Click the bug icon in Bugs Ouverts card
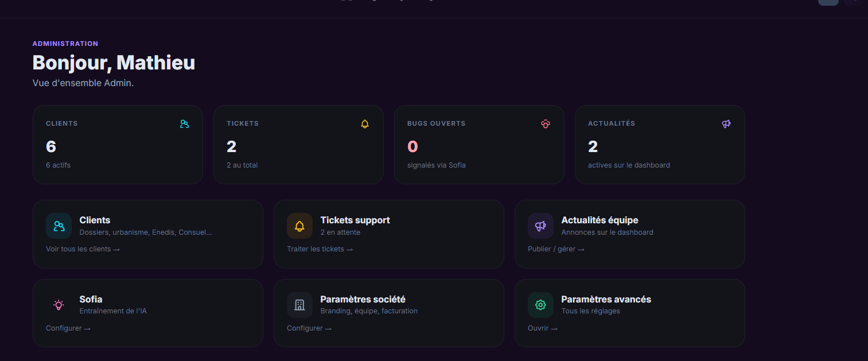This screenshot has height=361, width=868. click(x=546, y=124)
